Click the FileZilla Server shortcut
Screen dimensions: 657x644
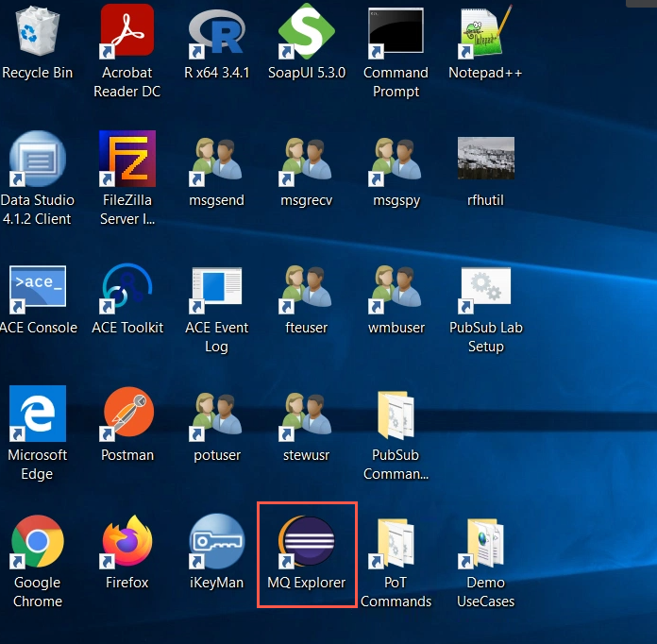[x=126, y=159]
